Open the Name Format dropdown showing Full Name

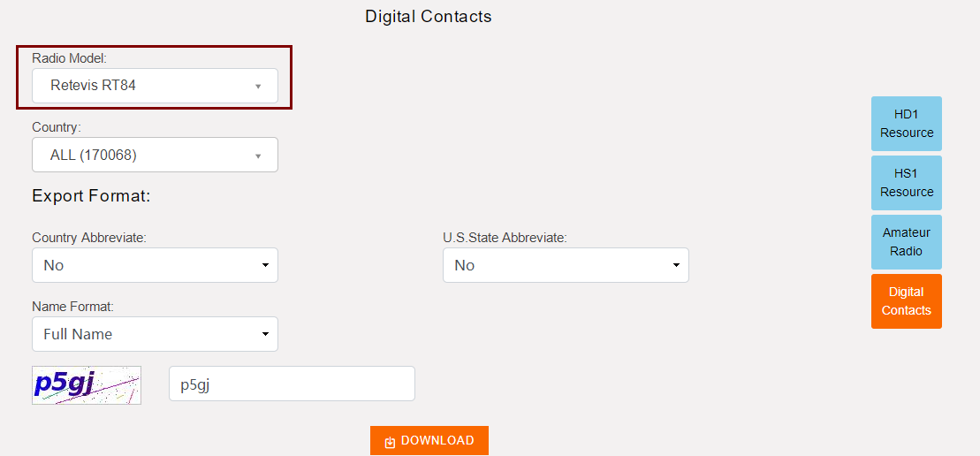(155, 334)
